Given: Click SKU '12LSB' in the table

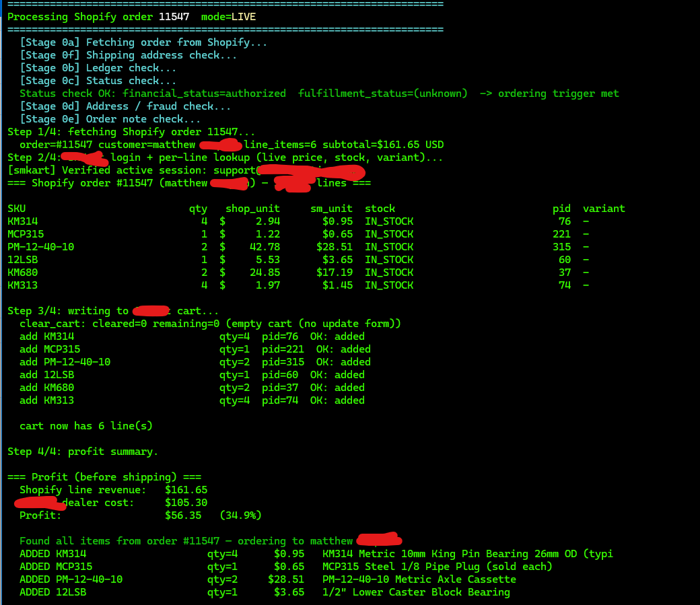Looking at the screenshot, I should click(x=23, y=260).
